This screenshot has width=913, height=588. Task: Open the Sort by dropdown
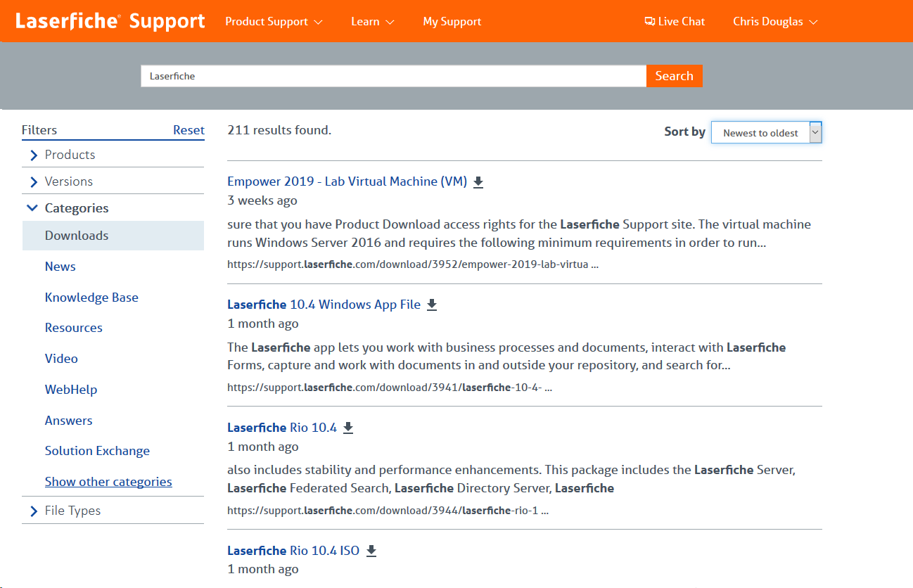click(767, 132)
